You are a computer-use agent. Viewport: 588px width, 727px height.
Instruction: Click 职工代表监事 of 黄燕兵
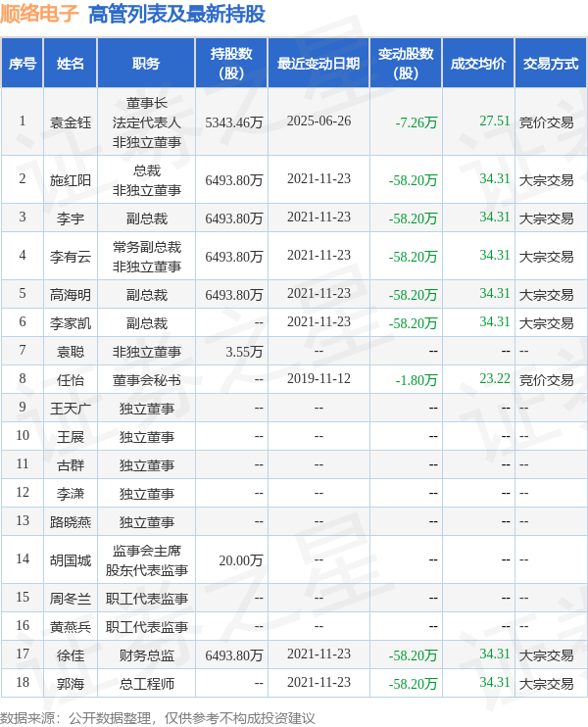point(147,627)
